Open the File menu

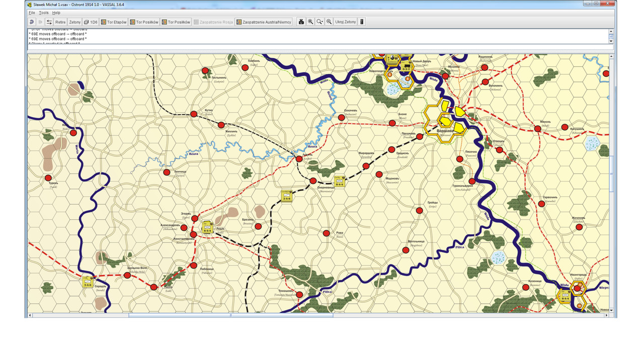[32, 13]
